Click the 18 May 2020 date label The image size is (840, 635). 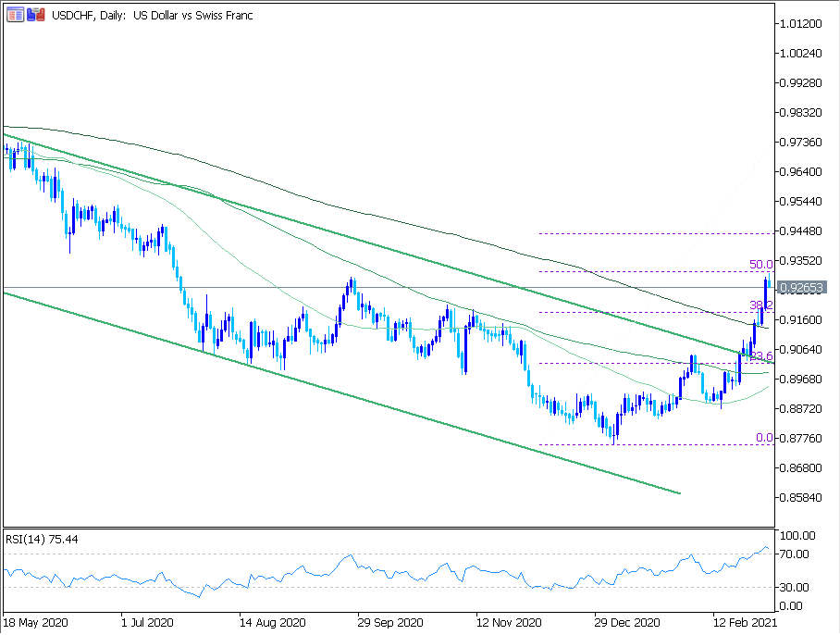tap(36, 623)
